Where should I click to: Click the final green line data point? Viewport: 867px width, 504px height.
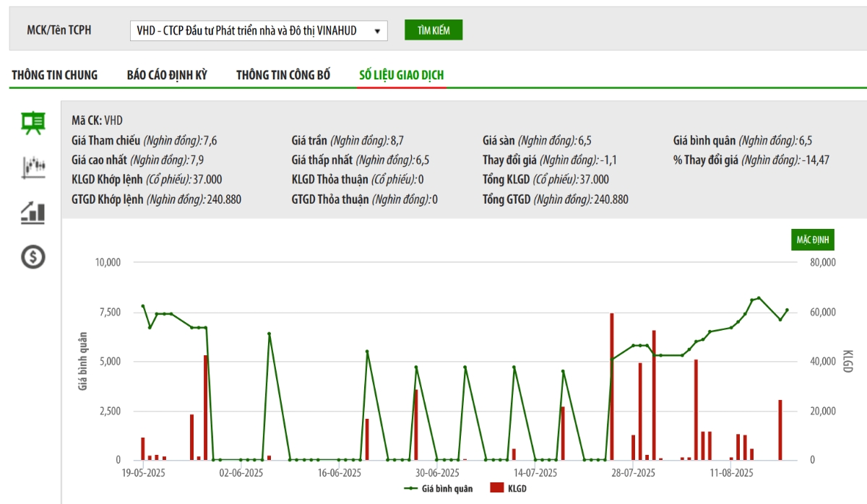coord(787,310)
